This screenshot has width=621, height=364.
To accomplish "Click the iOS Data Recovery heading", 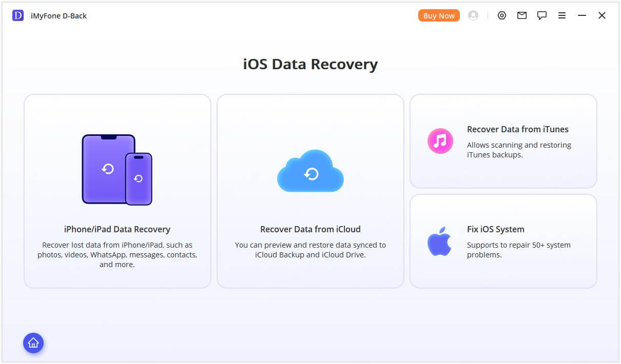I will 310,64.
